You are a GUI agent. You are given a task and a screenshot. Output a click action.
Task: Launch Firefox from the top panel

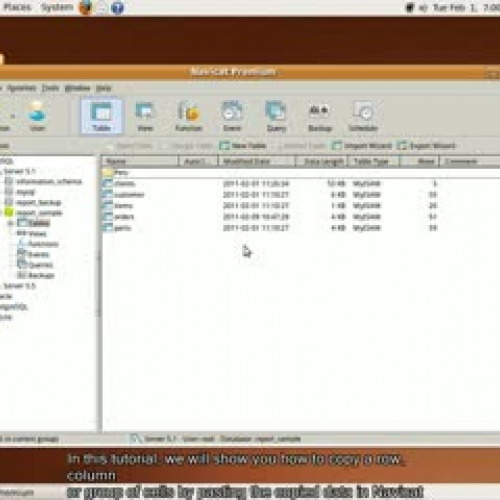(x=85, y=7)
